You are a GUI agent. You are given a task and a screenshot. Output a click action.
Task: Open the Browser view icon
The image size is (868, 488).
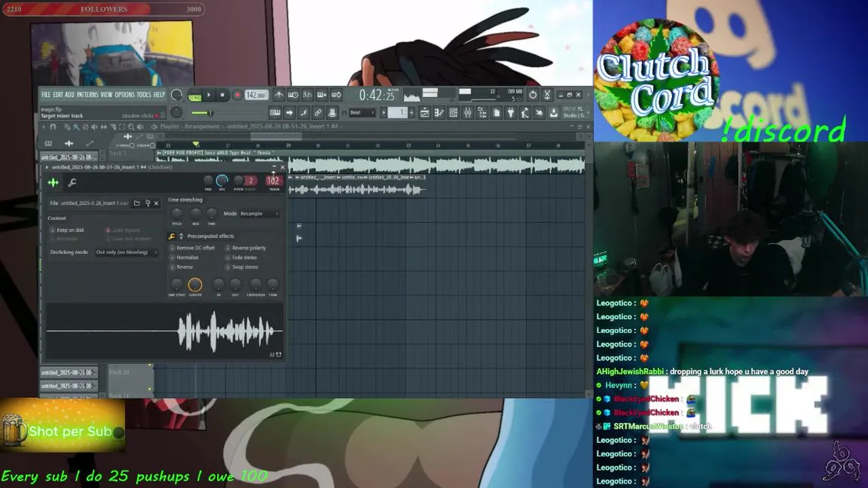pyautogui.click(x=481, y=113)
